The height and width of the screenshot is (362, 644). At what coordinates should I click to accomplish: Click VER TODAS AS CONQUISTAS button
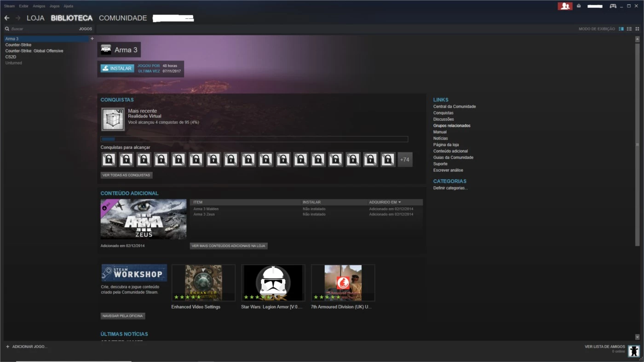coord(126,175)
